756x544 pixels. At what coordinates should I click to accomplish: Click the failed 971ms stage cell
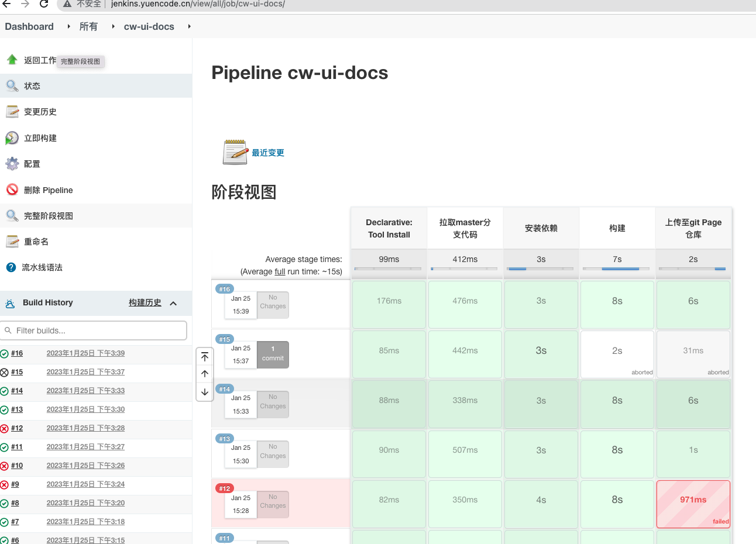693,504
